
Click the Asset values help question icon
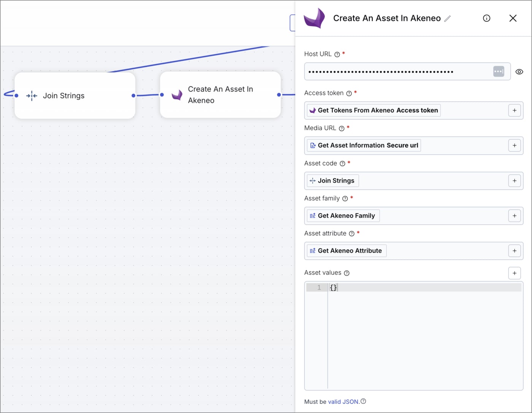(346, 273)
